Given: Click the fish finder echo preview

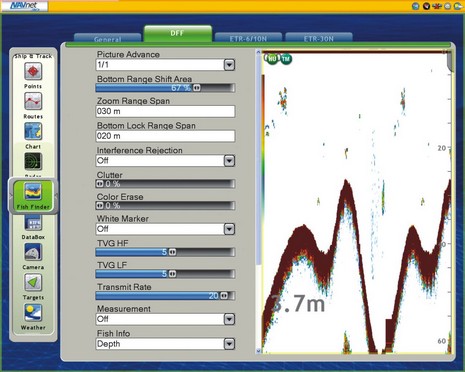Looking at the screenshot, I should coord(357,202).
